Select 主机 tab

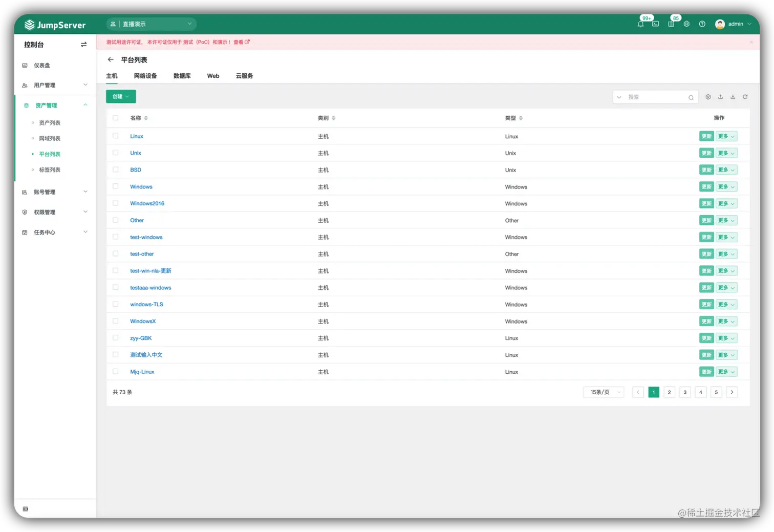click(112, 76)
